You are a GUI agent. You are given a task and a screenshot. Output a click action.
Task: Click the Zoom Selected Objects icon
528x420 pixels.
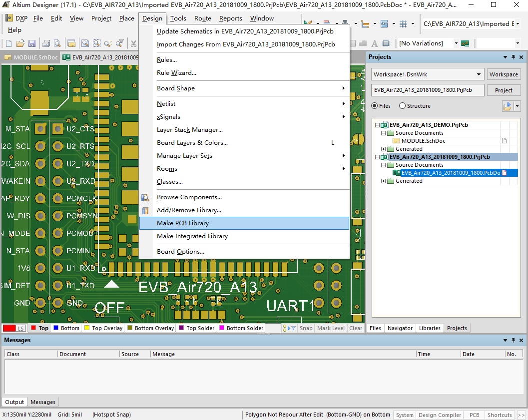pos(108,43)
